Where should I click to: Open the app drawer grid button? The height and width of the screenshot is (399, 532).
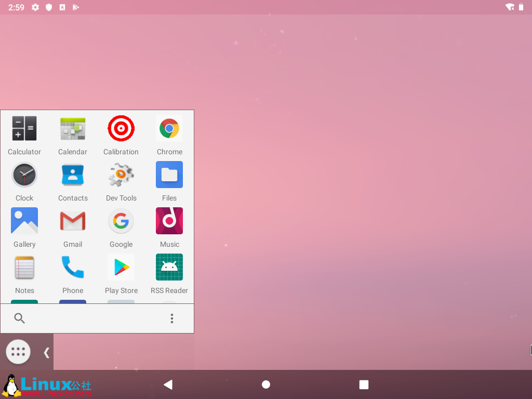[x=18, y=352]
